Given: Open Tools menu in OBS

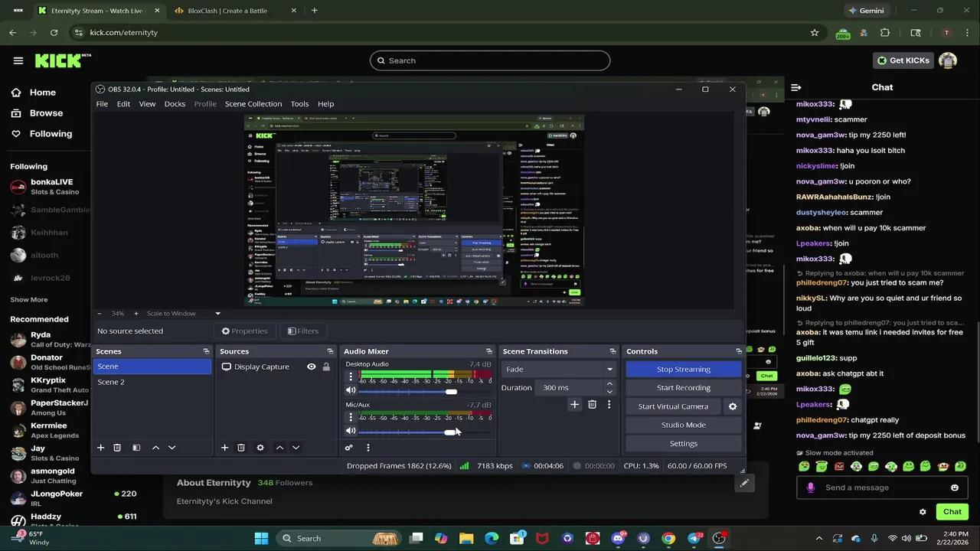Looking at the screenshot, I should tap(299, 104).
